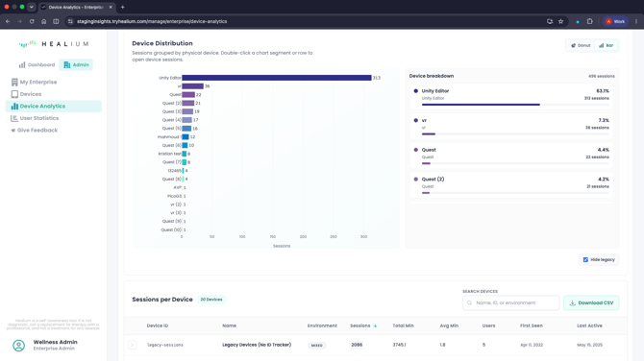Select the vr breakdown card
644x361 pixels.
[511, 127]
